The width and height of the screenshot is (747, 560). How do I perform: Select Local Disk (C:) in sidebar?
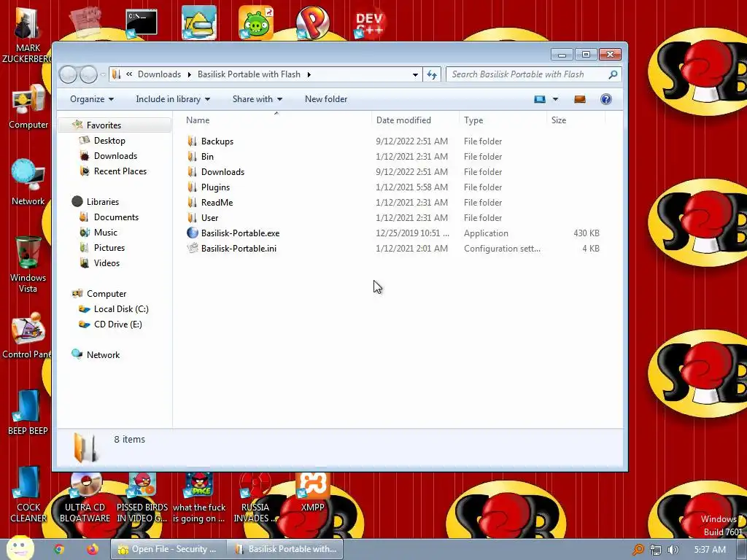pyautogui.click(x=121, y=309)
